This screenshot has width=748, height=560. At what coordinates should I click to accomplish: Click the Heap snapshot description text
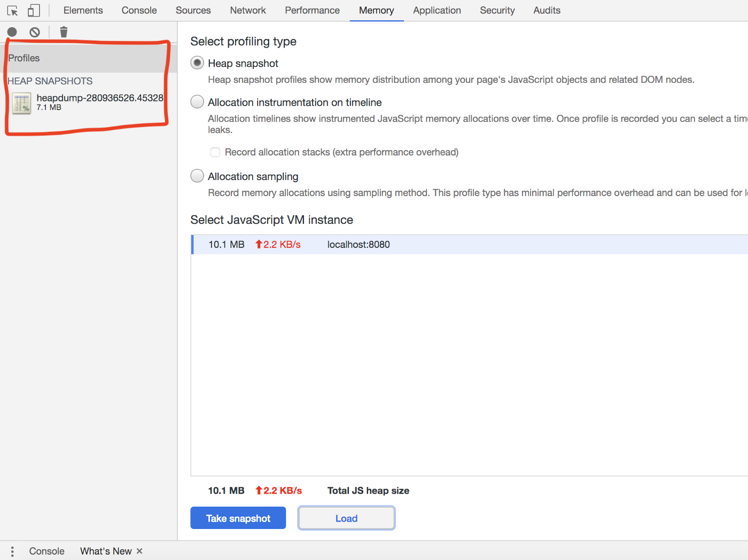pyautogui.click(x=451, y=80)
